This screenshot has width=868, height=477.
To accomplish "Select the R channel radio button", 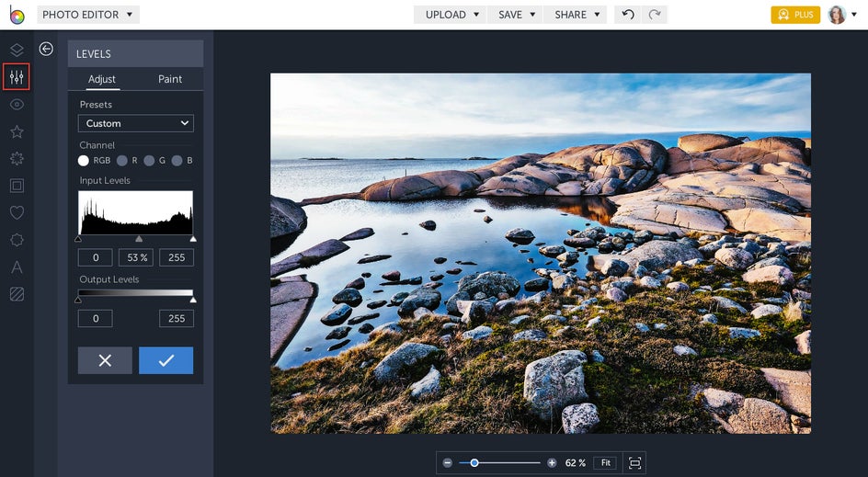I will pos(122,161).
